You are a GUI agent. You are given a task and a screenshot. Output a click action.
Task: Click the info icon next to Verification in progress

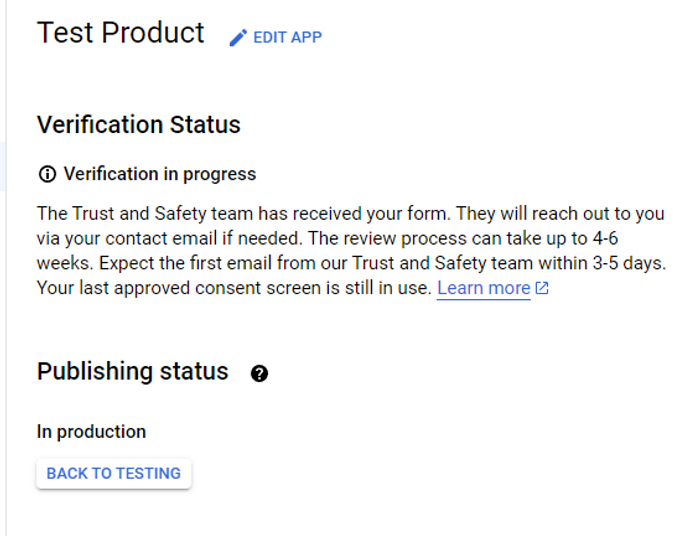point(47,174)
